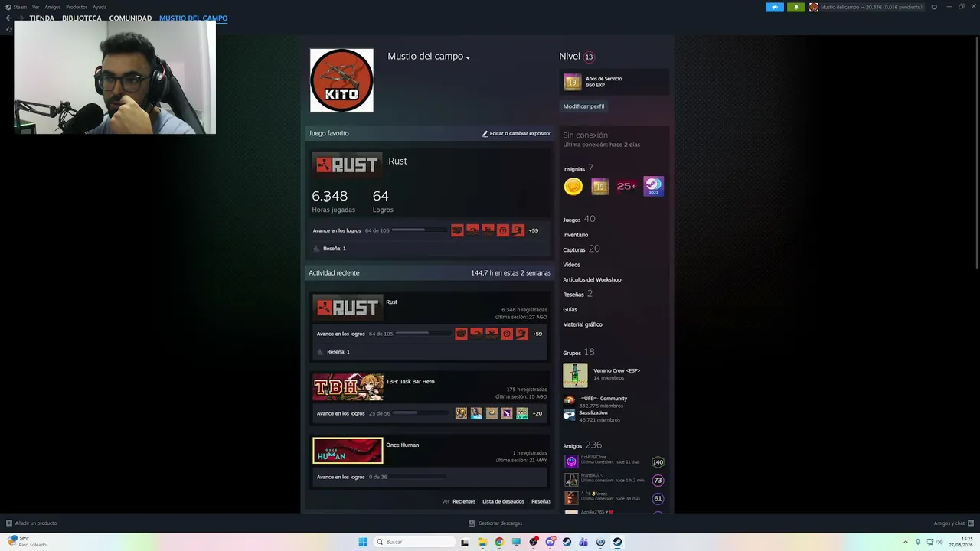Open the Amigos 236 link

[583, 445]
